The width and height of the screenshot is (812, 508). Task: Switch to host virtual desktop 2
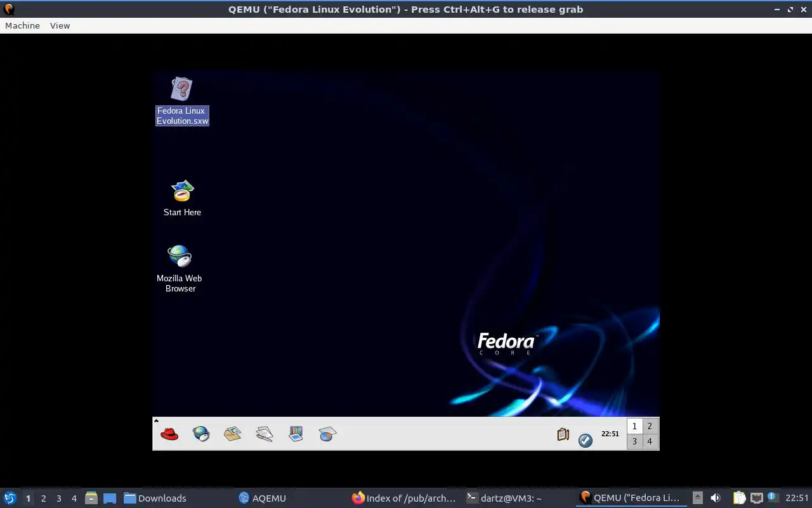(x=44, y=498)
